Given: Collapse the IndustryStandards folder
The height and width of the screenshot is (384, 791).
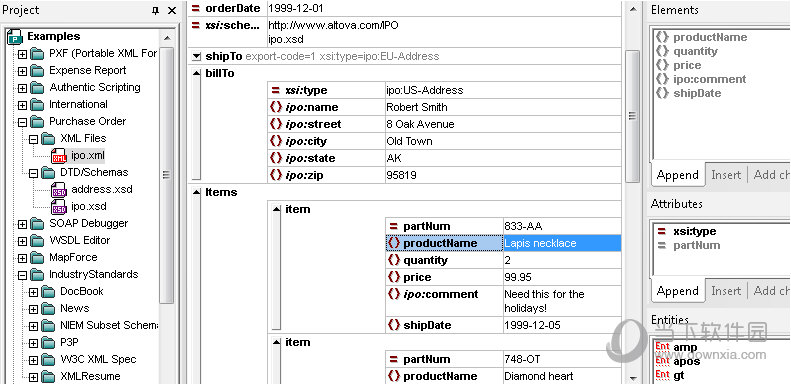Looking at the screenshot, I should (22, 276).
